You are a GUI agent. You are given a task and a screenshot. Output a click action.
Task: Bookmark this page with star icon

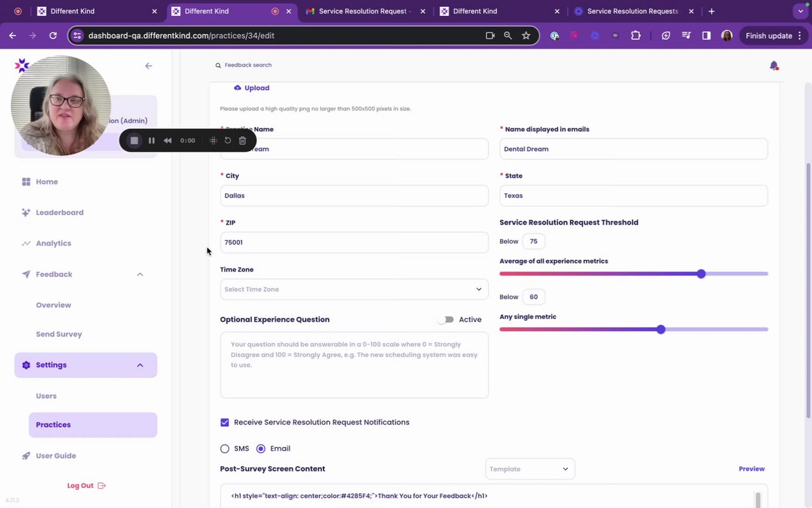(x=526, y=36)
